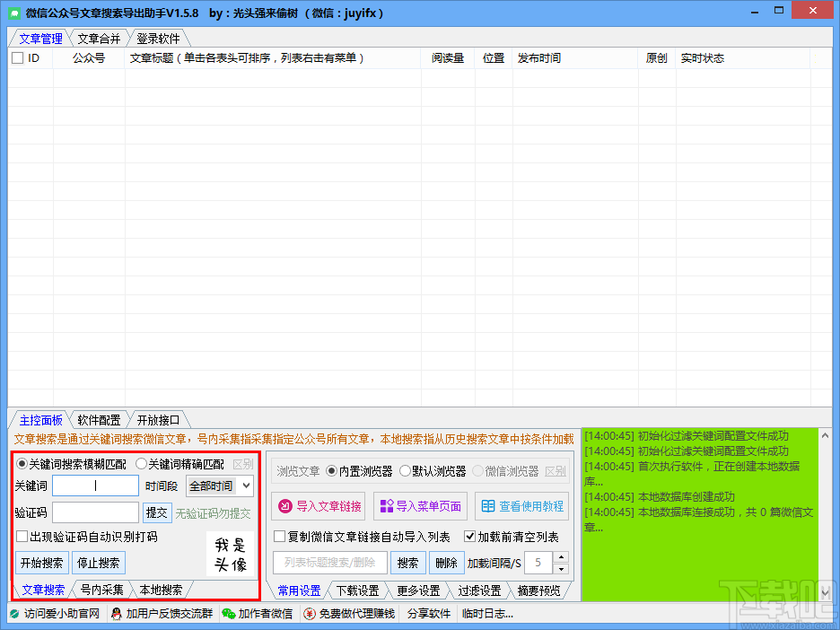840x630 pixels.
Task: Click the 搜索 list title button
Action: click(x=407, y=563)
